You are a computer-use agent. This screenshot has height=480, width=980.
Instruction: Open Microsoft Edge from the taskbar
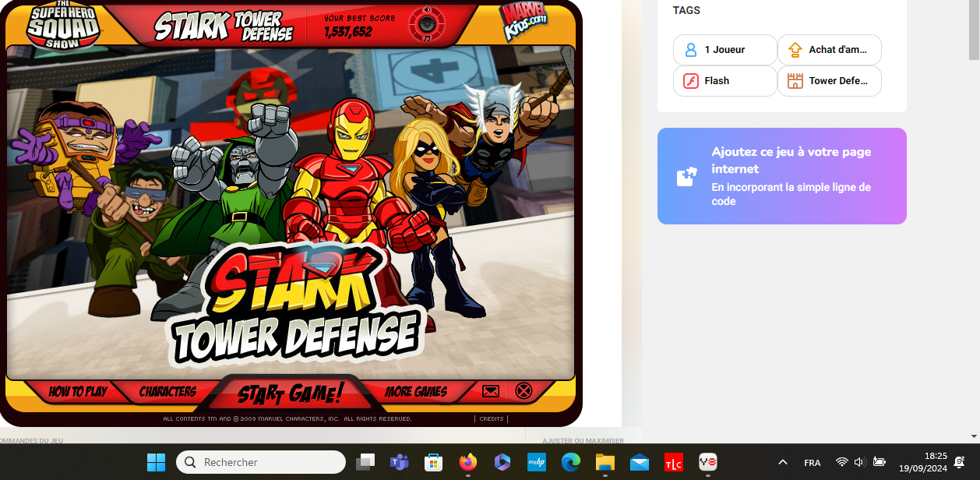tap(571, 462)
